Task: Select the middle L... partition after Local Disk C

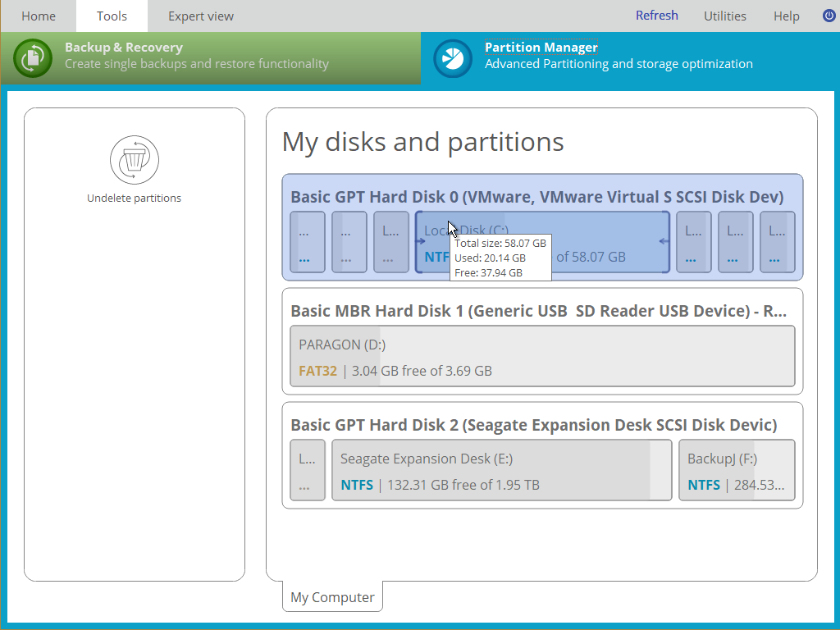Action: 736,242
